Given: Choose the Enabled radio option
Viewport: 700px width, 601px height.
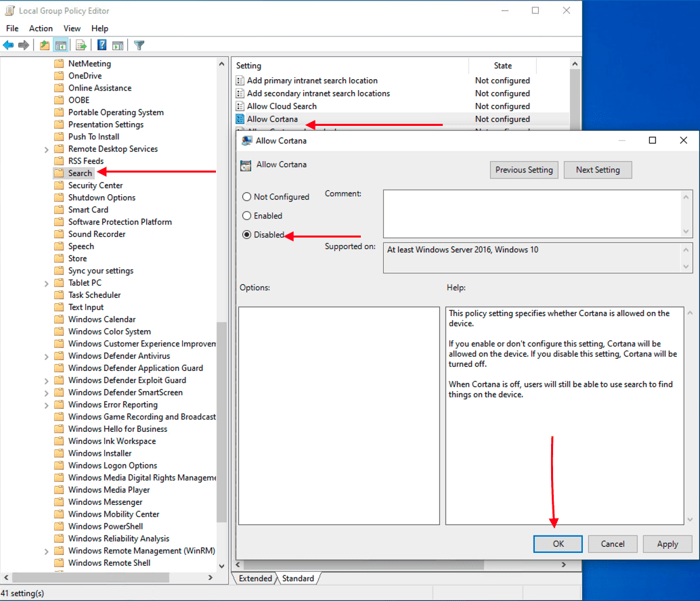Looking at the screenshot, I should [x=246, y=216].
